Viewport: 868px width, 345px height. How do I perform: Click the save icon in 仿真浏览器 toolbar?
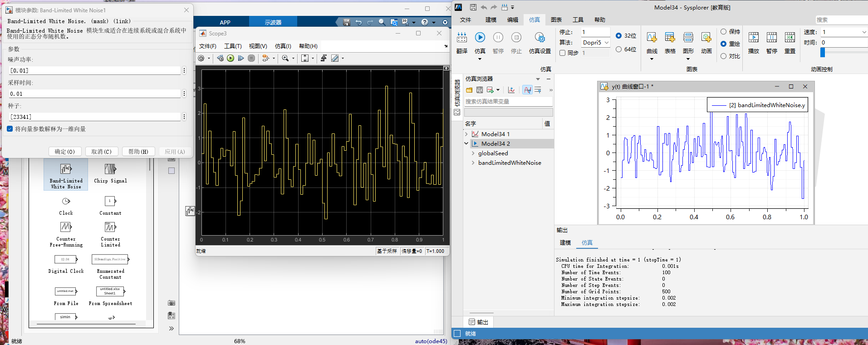click(x=480, y=90)
